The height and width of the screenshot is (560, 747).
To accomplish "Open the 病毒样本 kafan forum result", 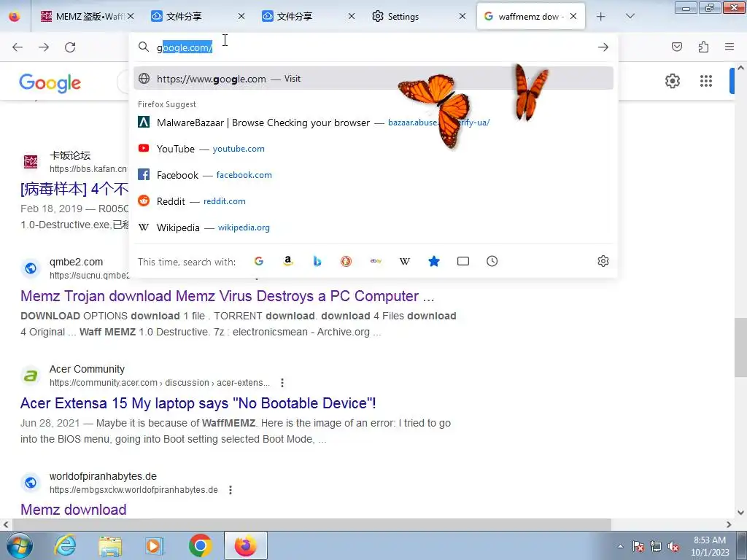I will tap(74, 190).
